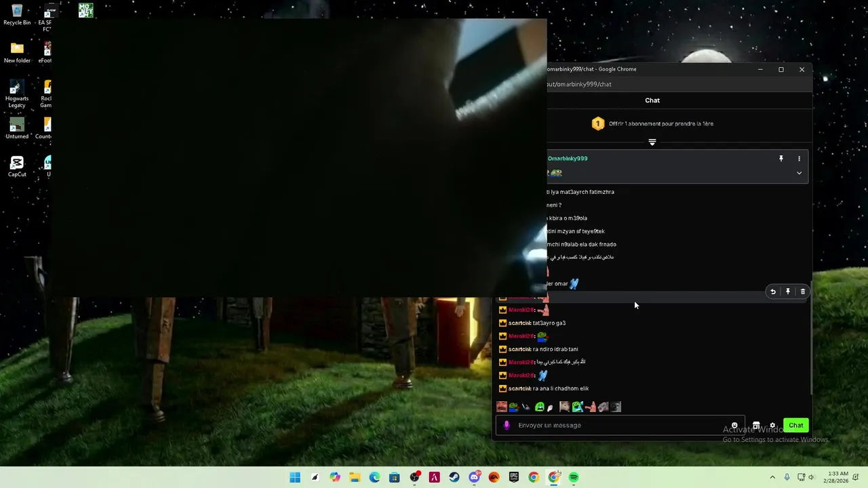Select the teal monster emote in emote bar
868x488 pixels.
point(577,407)
